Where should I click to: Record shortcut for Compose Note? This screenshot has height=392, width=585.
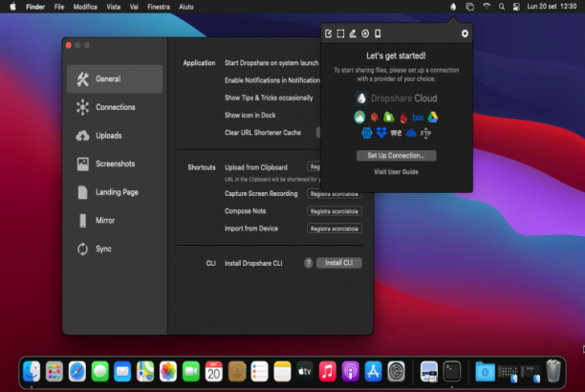(335, 211)
